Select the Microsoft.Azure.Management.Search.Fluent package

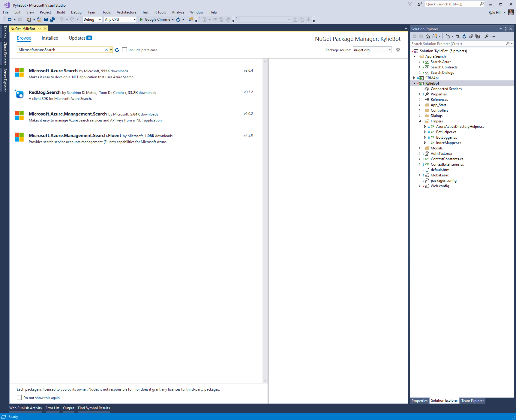point(136,139)
